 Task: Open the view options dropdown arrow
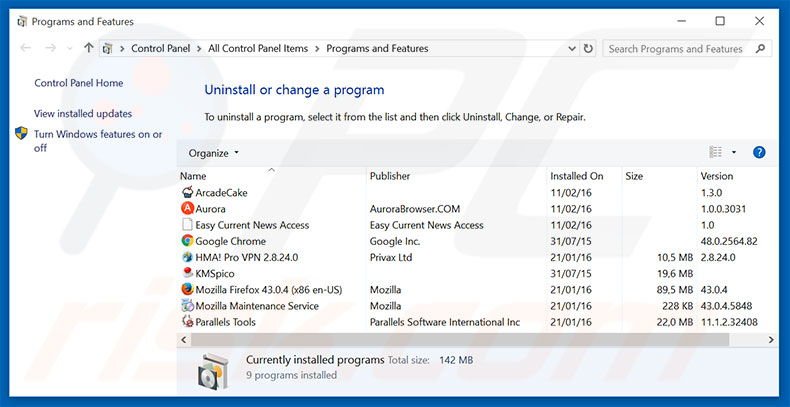point(734,153)
